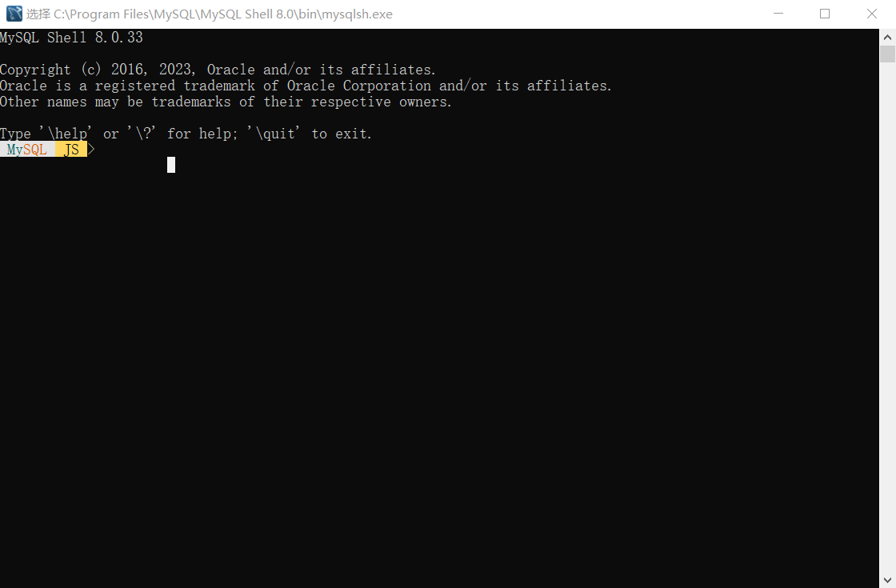Click the yellow JS mode indicator
896x588 pixels.
tap(71, 150)
